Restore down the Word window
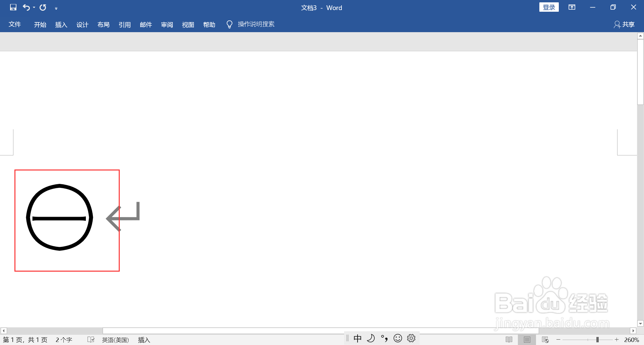The image size is (644, 345). [x=613, y=7]
